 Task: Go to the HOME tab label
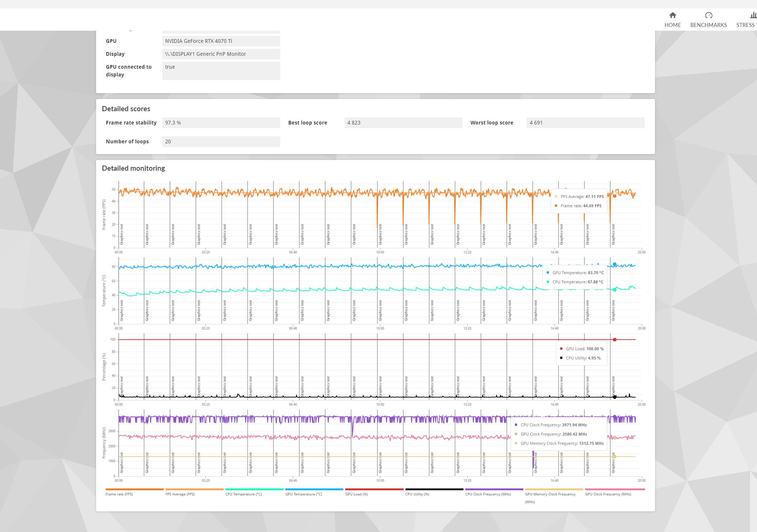point(672,25)
